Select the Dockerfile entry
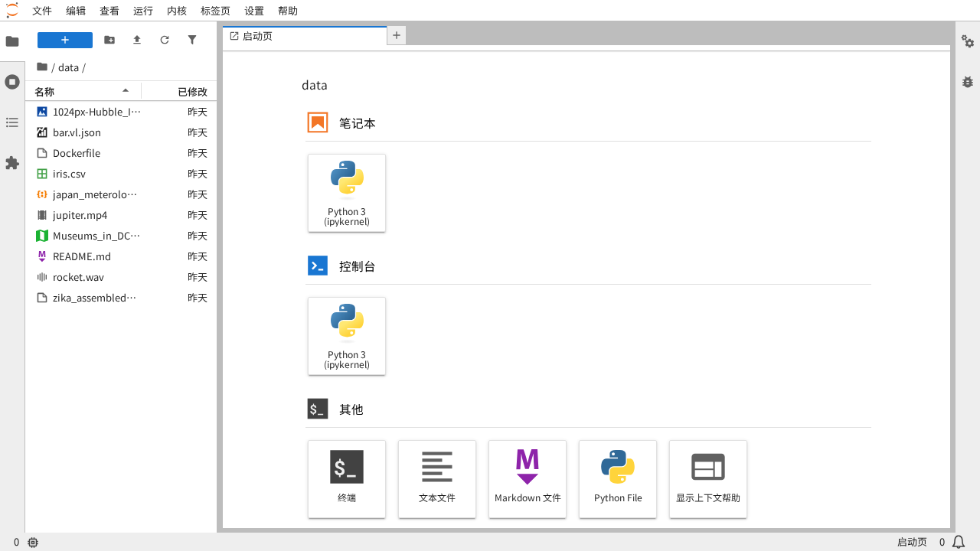This screenshot has height=551, width=980. 121,153
